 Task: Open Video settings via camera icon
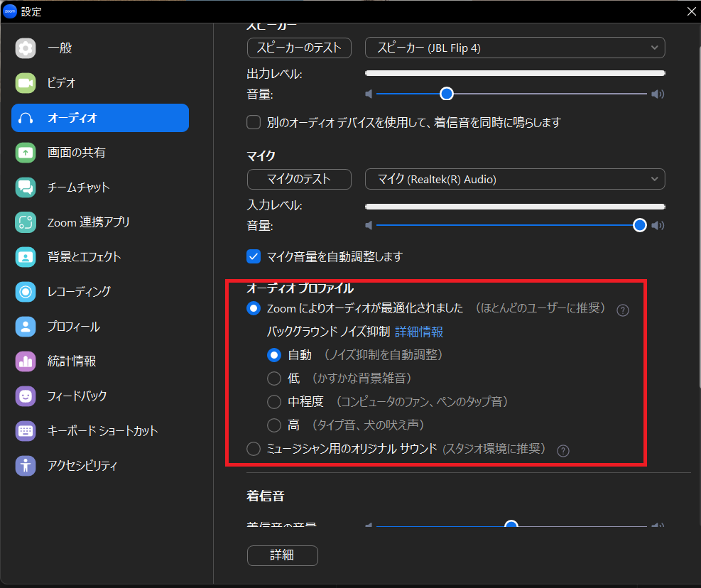coord(26,83)
